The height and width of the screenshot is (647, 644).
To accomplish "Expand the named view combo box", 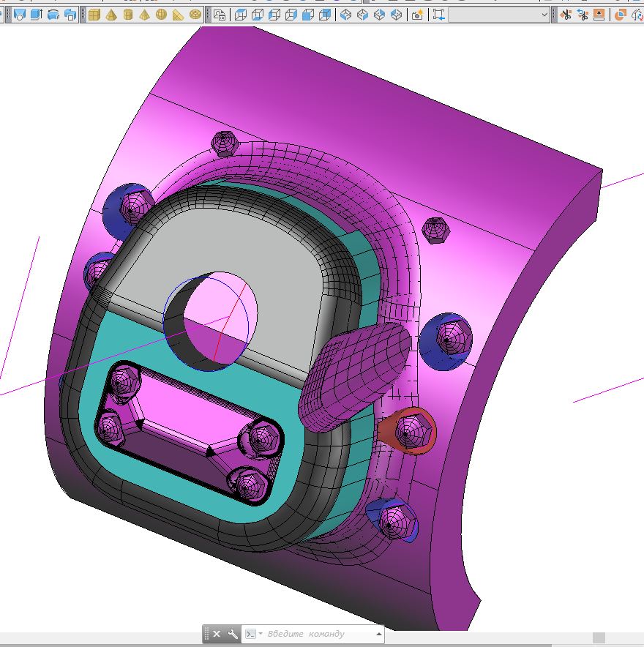I will coord(499,15).
